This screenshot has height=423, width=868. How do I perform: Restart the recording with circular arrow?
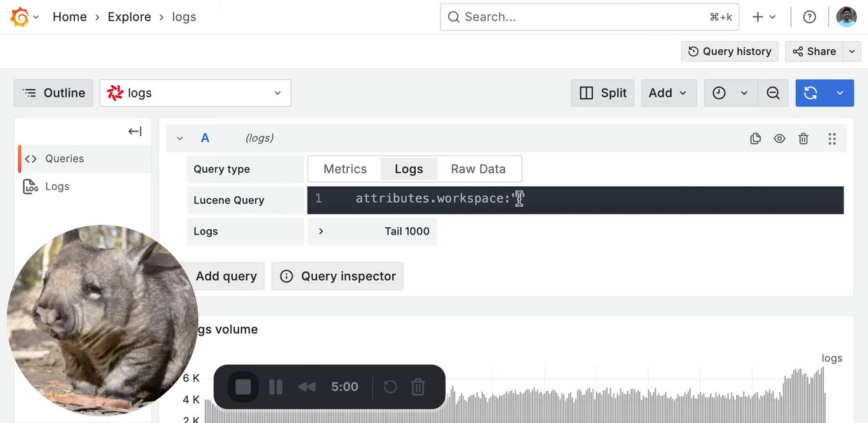click(x=390, y=387)
